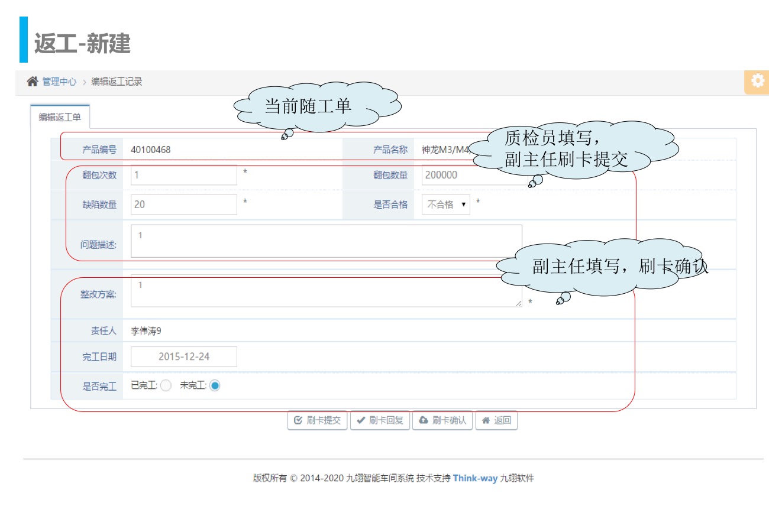Select the 未完工 radio button
Screen dimensions: 769x532
point(215,385)
